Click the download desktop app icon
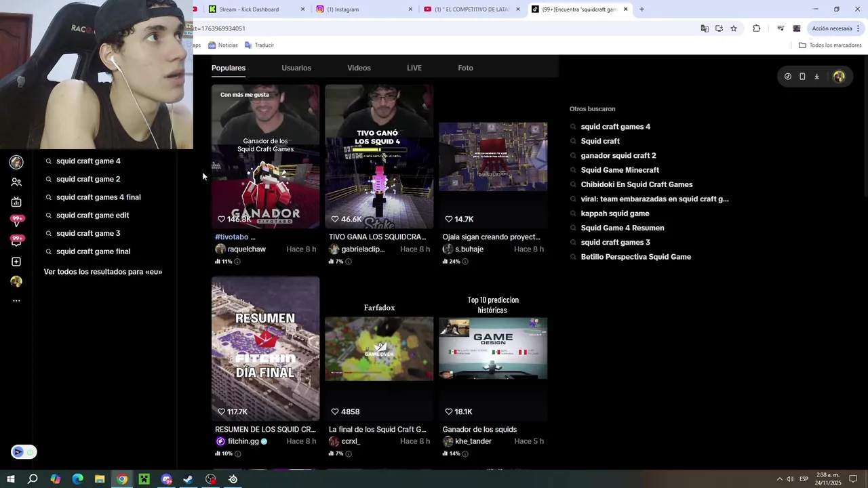 (816, 77)
